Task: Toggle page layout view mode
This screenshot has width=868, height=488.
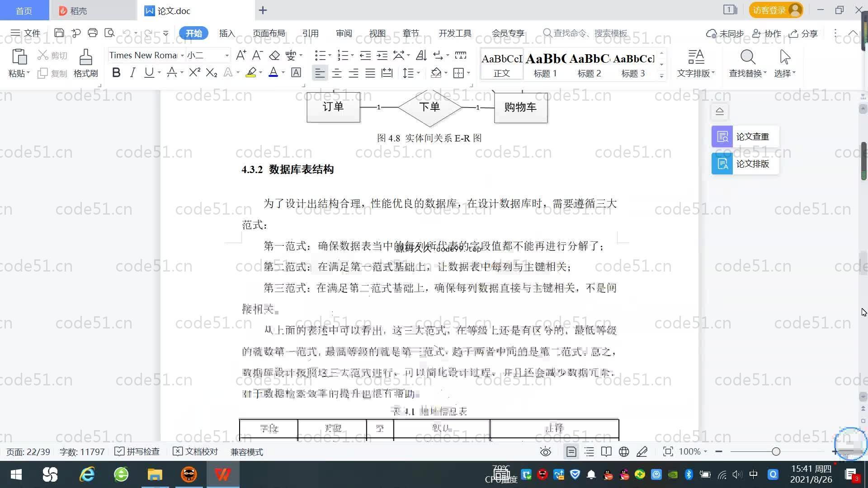Action: click(571, 451)
